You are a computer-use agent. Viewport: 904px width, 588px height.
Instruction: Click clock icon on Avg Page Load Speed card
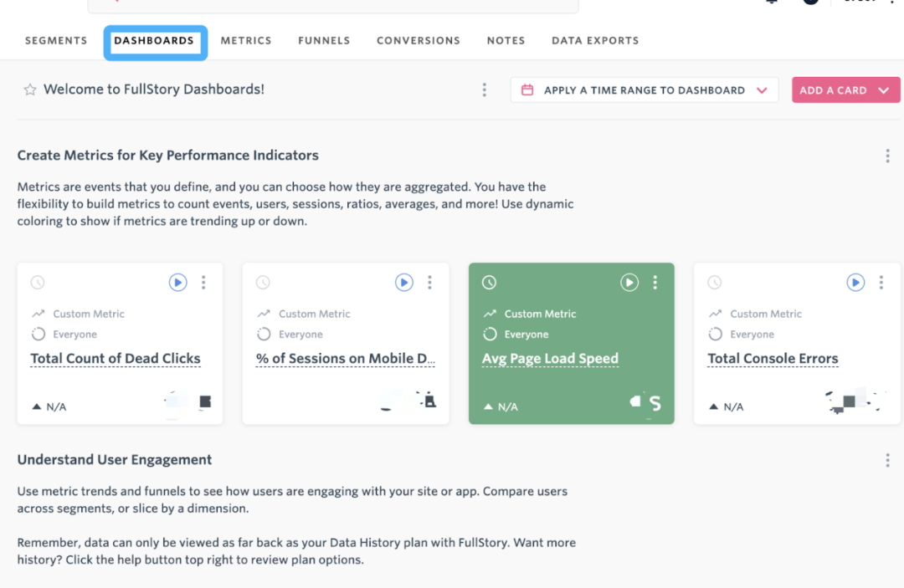click(489, 282)
